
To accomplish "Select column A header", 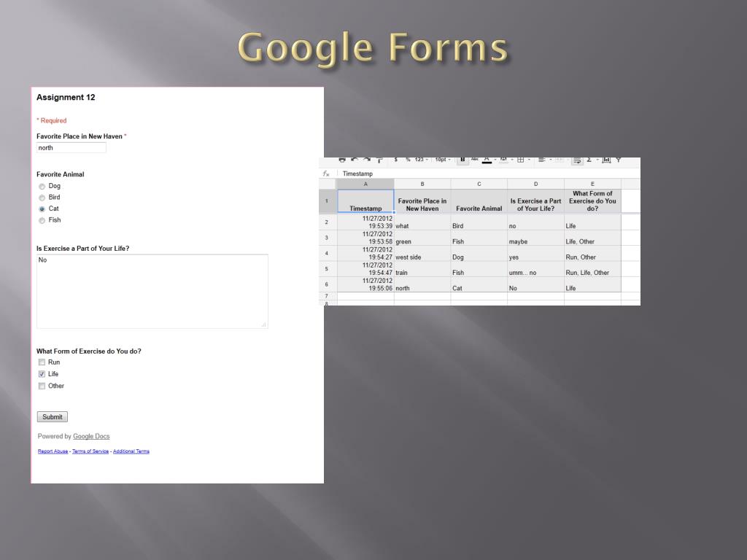I will pos(365,184).
